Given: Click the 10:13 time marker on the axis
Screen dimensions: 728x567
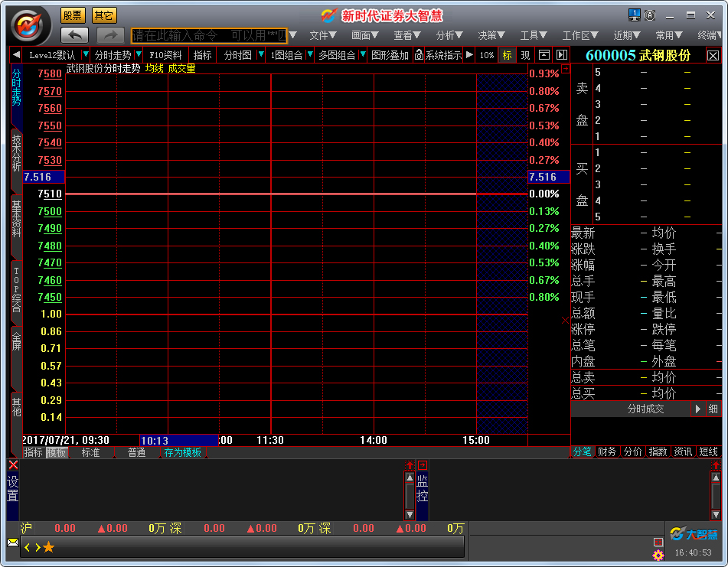Looking at the screenshot, I should [179, 440].
